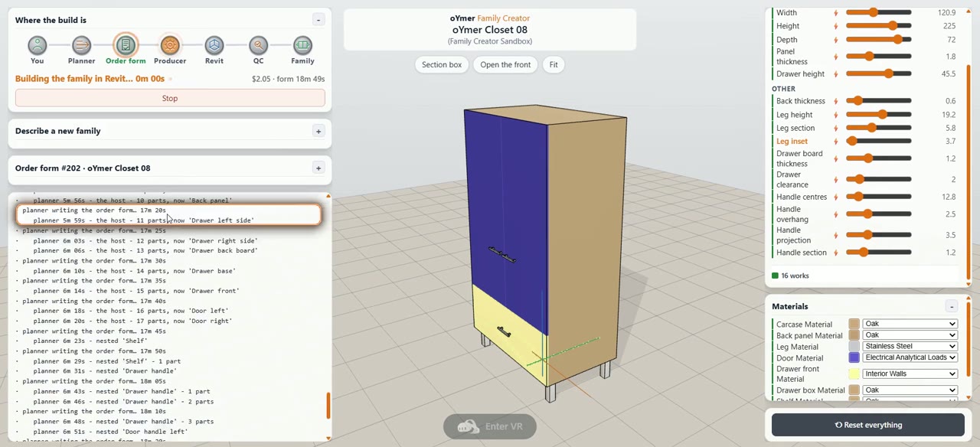
Task: Click the Family stage icon
Action: point(302,45)
